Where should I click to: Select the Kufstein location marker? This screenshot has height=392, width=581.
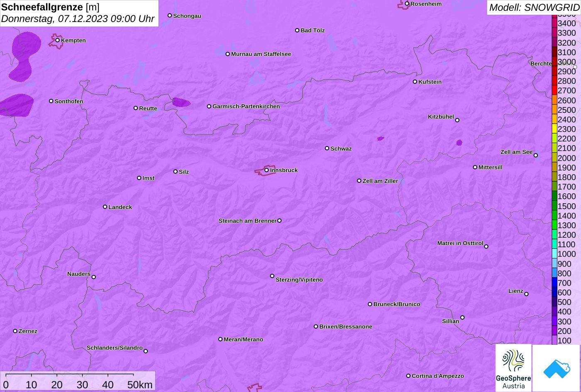pos(415,82)
